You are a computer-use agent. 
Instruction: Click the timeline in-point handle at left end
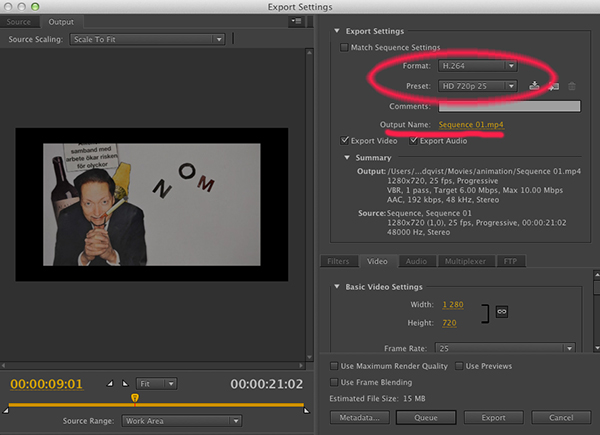5,411
